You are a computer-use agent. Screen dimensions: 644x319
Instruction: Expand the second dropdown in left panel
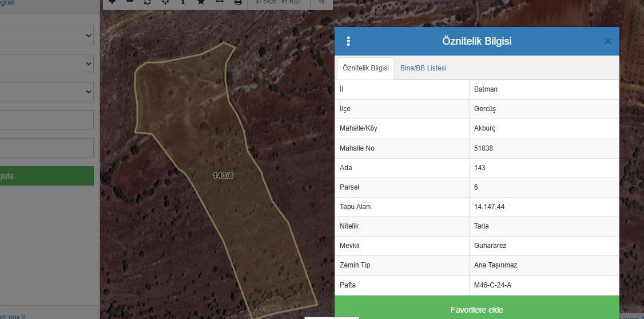pyautogui.click(x=46, y=63)
